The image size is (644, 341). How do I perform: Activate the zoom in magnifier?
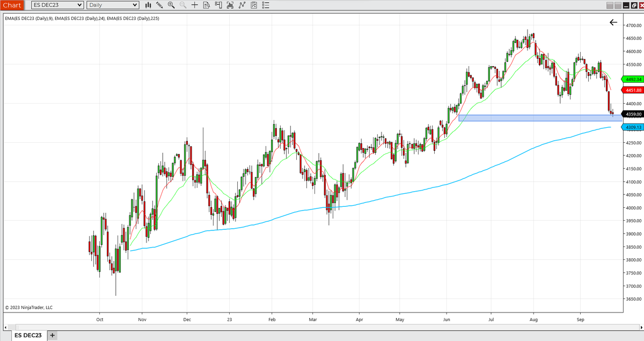[x=171, y=5]
